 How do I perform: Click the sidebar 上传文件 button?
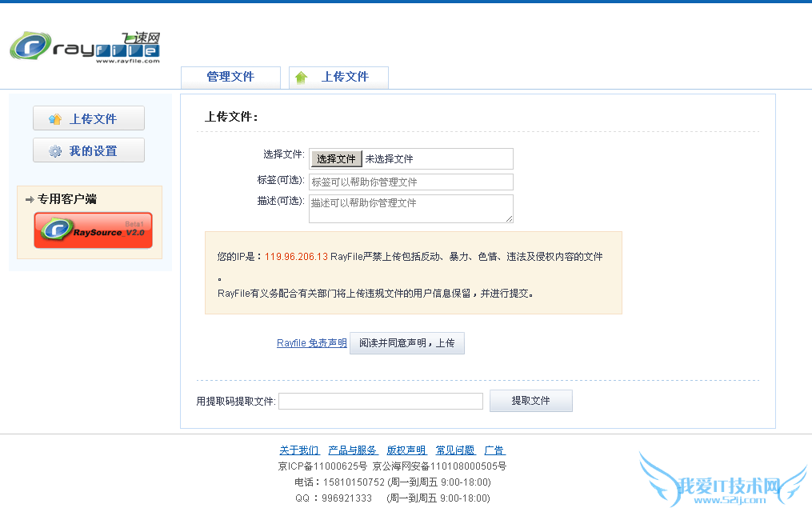(89, 118)
